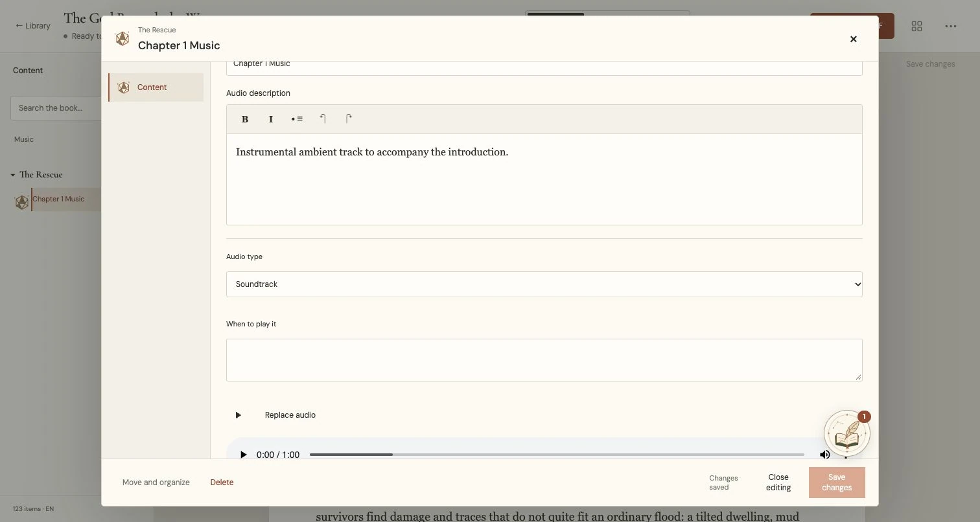Click the 0:00 / 1:00 time readout
This screenshot has height=522, width=980.
point(278,455)
